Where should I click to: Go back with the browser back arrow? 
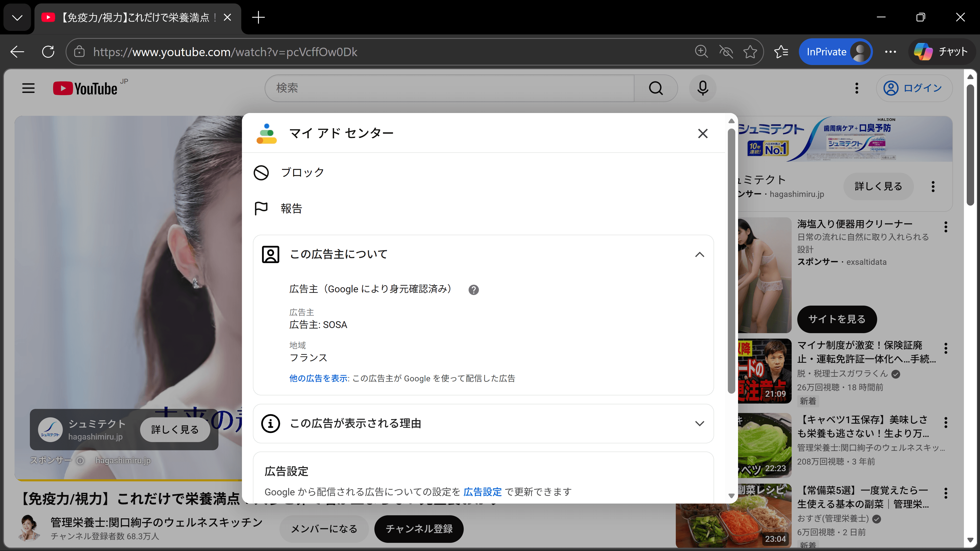pos(18,52)
